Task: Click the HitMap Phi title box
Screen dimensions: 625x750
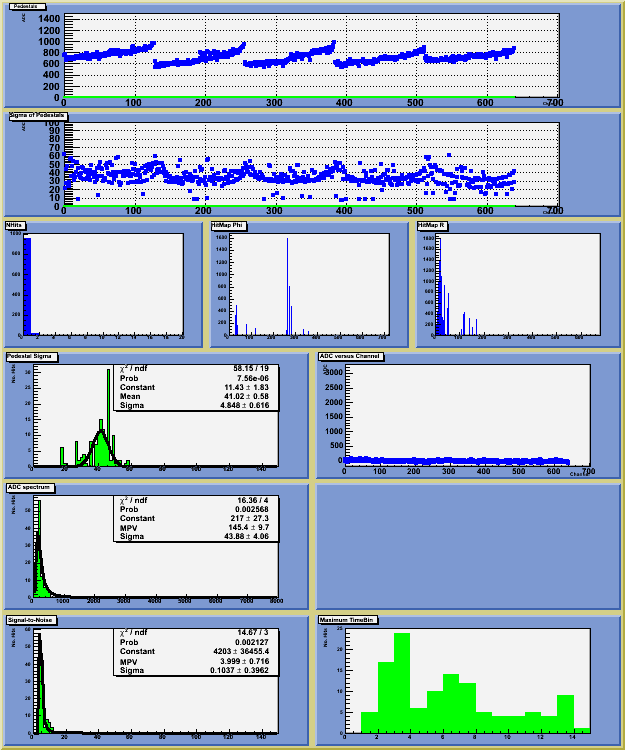Action: (x=229, y=225)
